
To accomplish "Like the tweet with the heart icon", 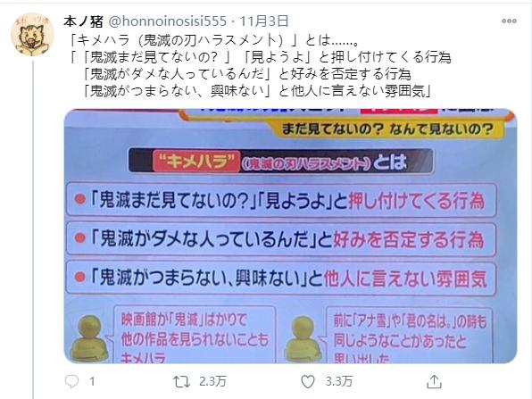I will (308, 382).
